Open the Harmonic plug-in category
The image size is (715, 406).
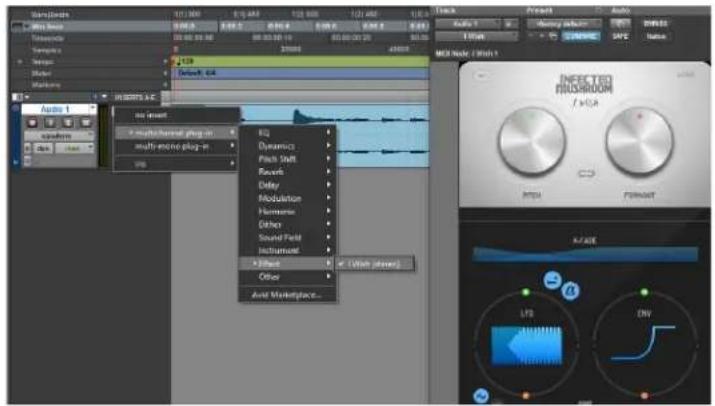point(287,212)
